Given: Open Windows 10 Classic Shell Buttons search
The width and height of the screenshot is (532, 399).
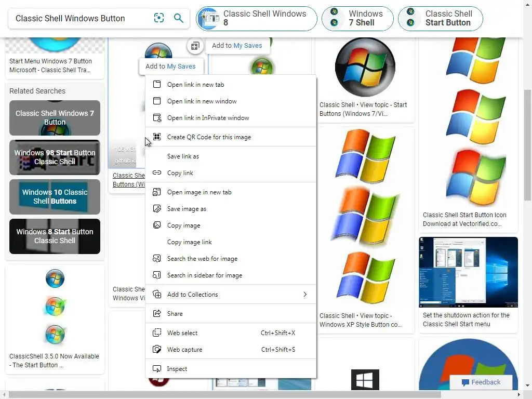Looking at the screenshot, I should [55, 197].
